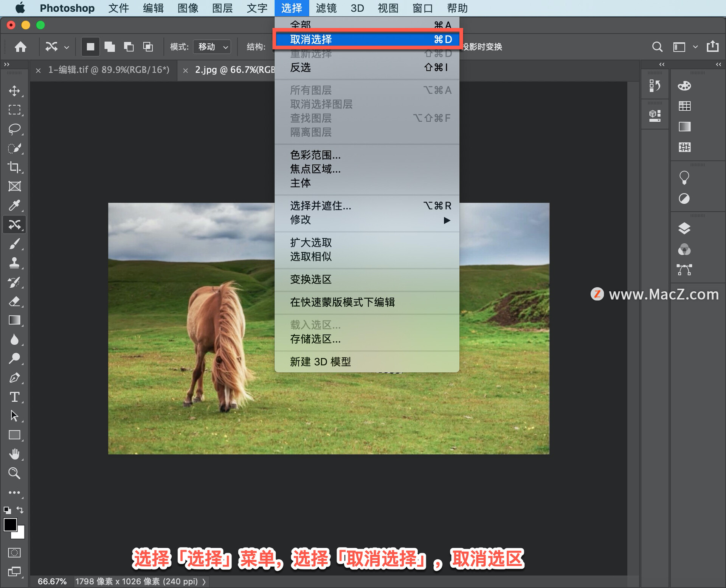Select the Type tool

tap(14, 397)
